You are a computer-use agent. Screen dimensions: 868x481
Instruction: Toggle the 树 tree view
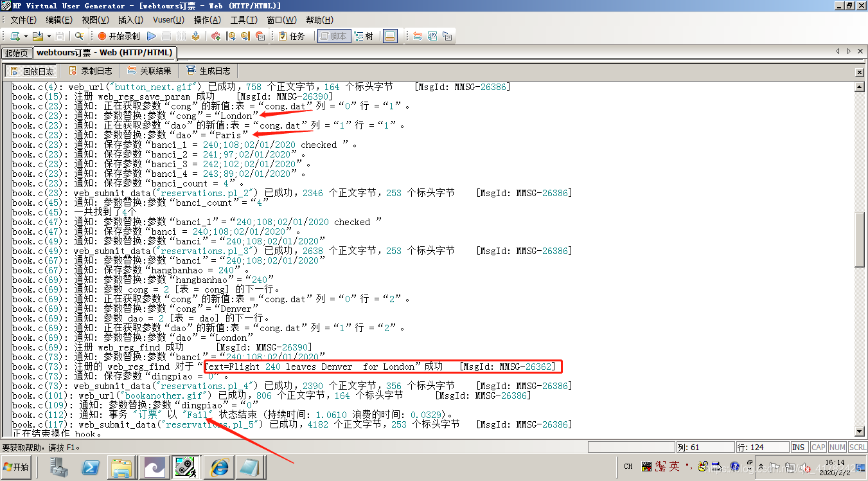tap(364, 37)
